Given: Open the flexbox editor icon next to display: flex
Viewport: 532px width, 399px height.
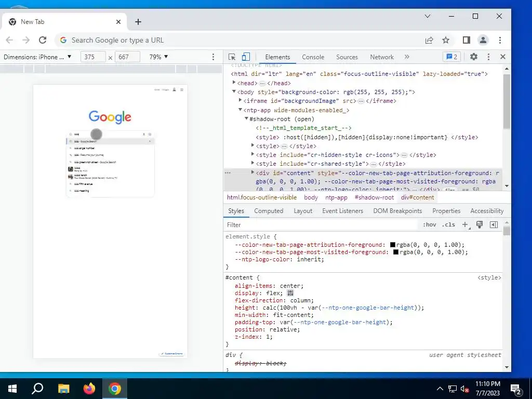Looking at the screenshot, I should (290, 293).
